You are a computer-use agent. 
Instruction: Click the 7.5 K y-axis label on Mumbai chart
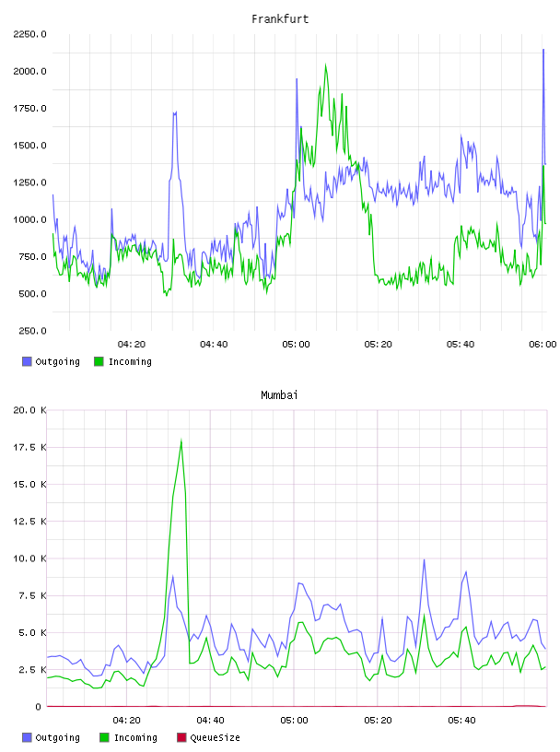(32, 595)
